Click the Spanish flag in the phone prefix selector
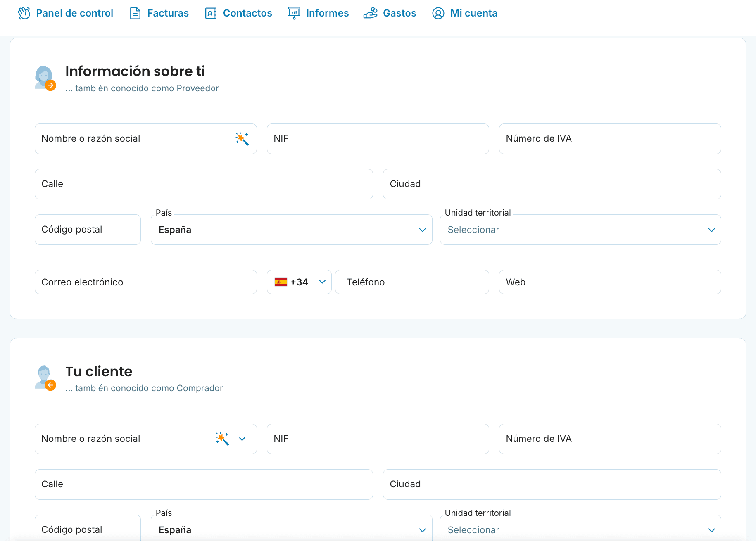 [281, 282]
